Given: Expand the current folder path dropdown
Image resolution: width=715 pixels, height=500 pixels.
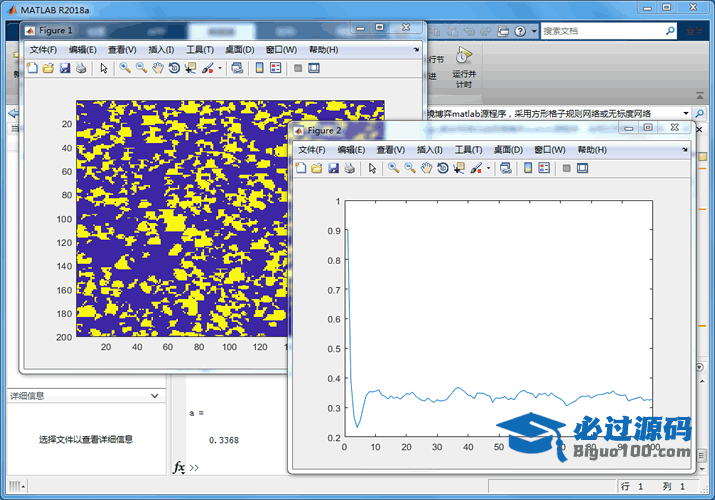Looking at the screenshot, I should (x=686, y=115).
